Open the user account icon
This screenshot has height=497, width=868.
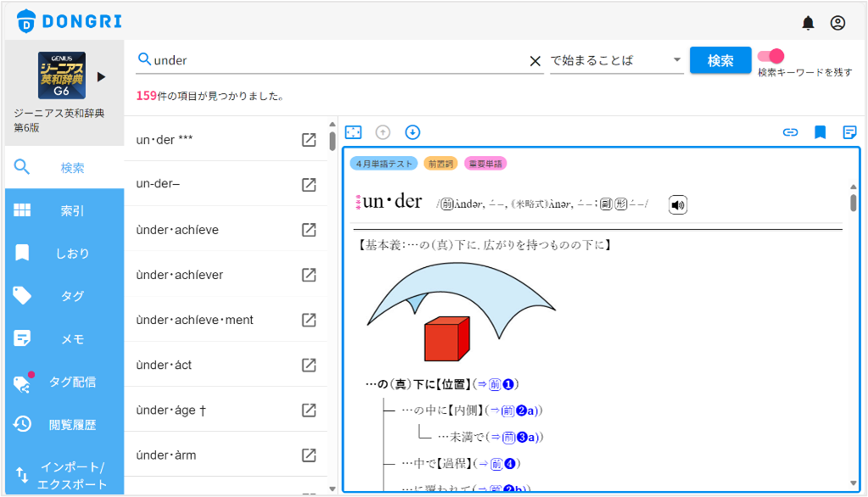tap(837, 23)
